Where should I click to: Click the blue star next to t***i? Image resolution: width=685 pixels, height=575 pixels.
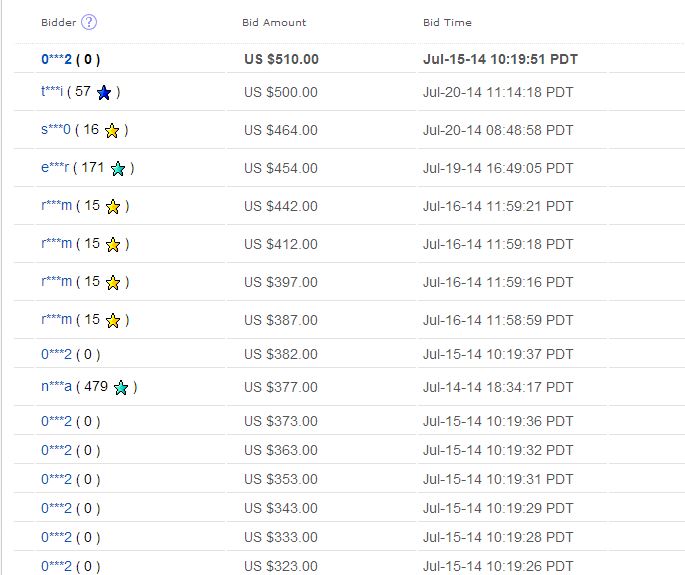(x=105, y=93)
